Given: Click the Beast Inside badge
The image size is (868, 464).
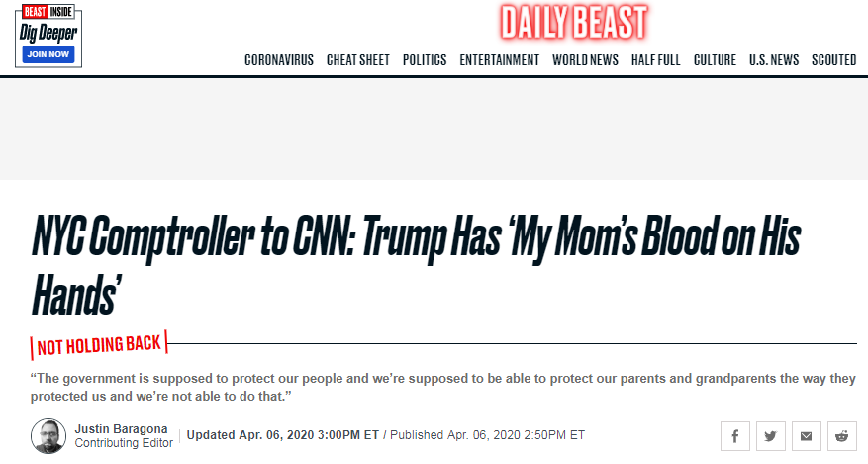Looking at the screenshot, I should (46, 14).
